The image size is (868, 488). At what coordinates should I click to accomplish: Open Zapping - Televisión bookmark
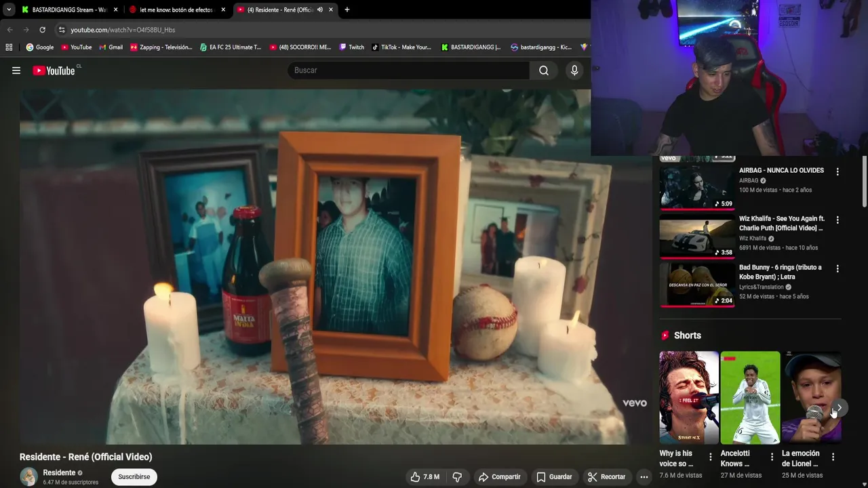pyautogui.click(x=161, y=47)
